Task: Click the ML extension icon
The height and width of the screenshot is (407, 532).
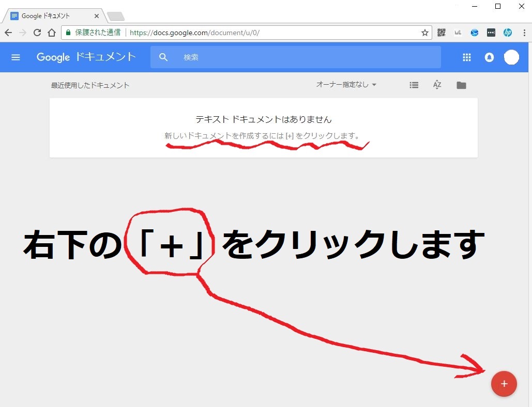Action: (x=458, y=33)
